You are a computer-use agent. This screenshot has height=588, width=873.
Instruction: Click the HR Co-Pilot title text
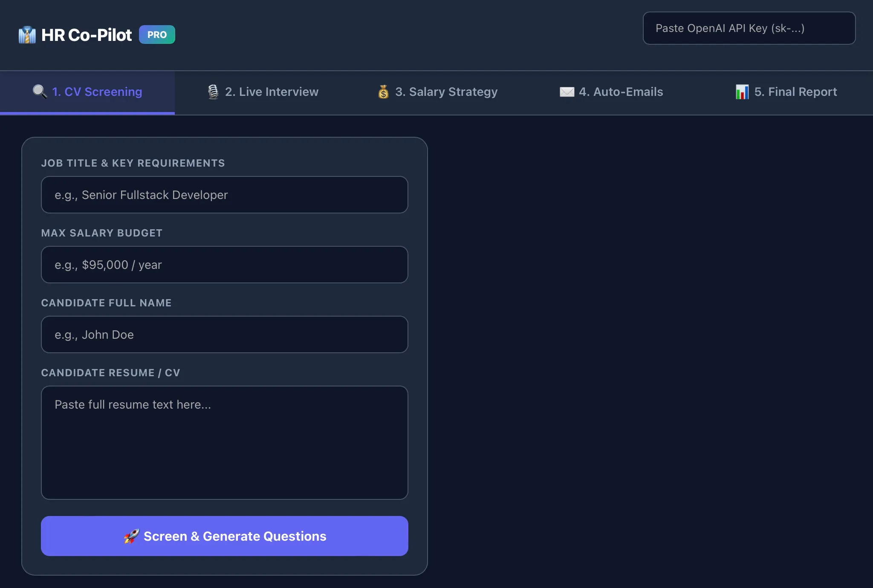(87, 35)
